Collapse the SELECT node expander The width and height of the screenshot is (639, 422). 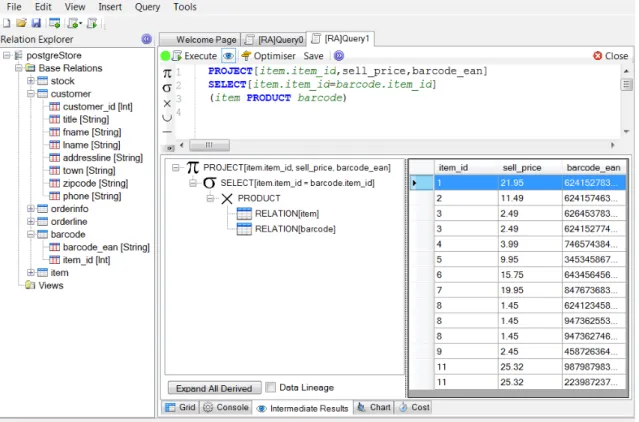[193, 183]
